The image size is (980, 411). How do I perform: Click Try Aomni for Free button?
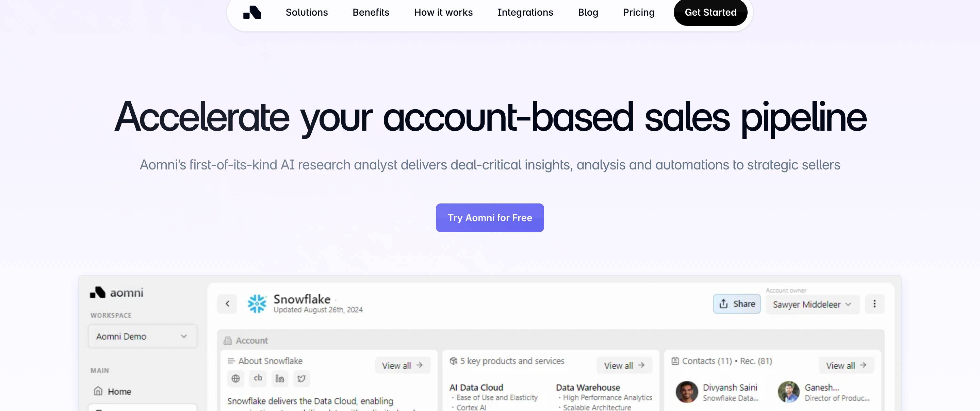pos(490,218)
